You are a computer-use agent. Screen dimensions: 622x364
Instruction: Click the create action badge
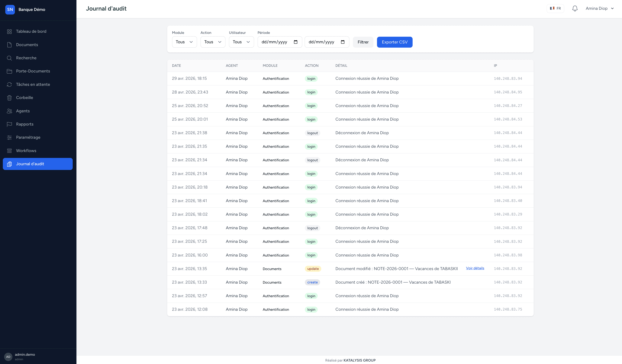312,282
